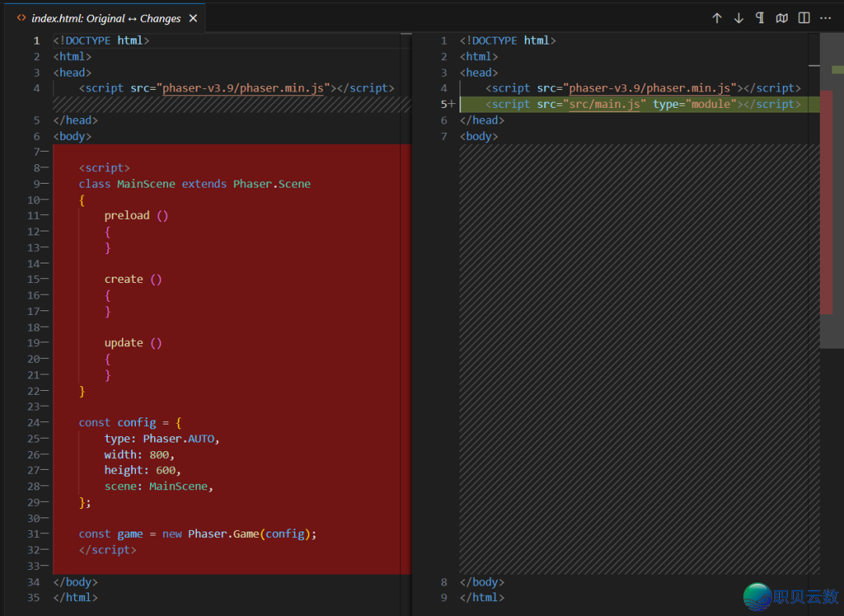844x616 pixels.
Task: Click line number 9 in original gutter
Action: point(37,184)
